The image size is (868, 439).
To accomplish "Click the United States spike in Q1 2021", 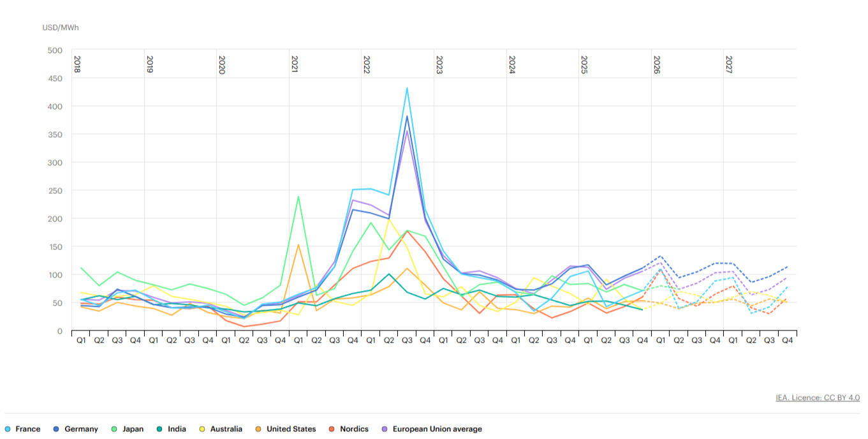I will pyautogui.click(x=298, y=244).
